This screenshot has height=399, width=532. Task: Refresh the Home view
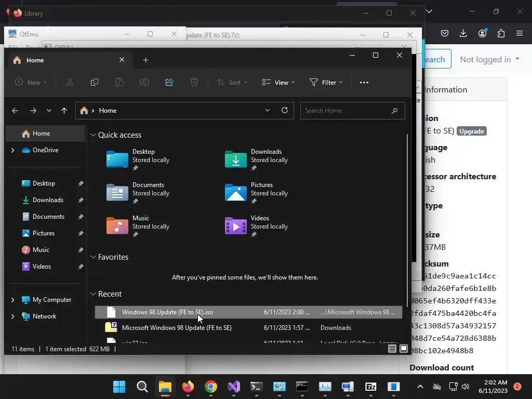285,110
